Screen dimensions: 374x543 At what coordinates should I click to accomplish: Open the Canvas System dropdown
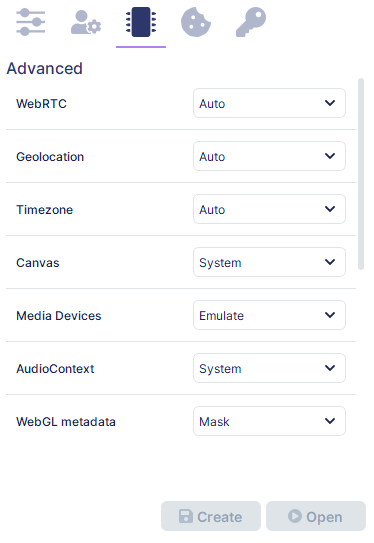[x=269, y=262]
